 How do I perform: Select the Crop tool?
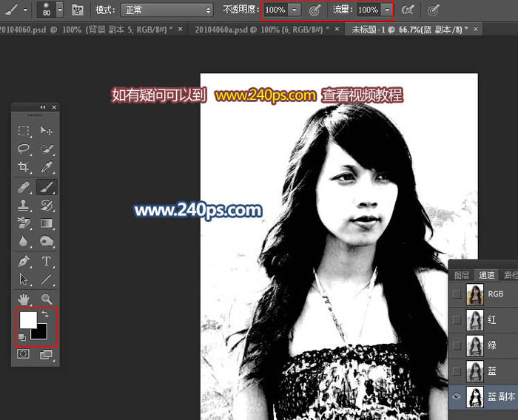coord(24,168)
